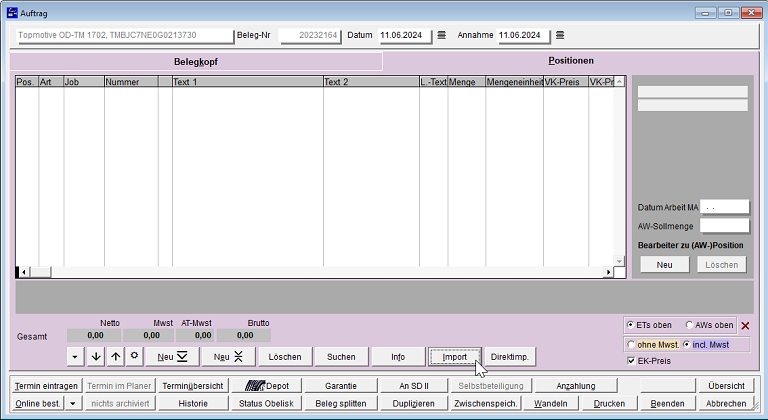Click the Auftrag window icon in the title bar
The width and height of the screenshot is (768, 420).
pyautogui.click(x=12, y=13)
